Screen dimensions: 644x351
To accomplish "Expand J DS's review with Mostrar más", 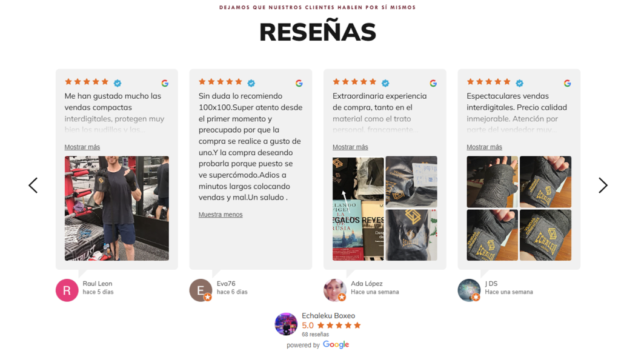I will pyautogui.click(x=484, y=147).
